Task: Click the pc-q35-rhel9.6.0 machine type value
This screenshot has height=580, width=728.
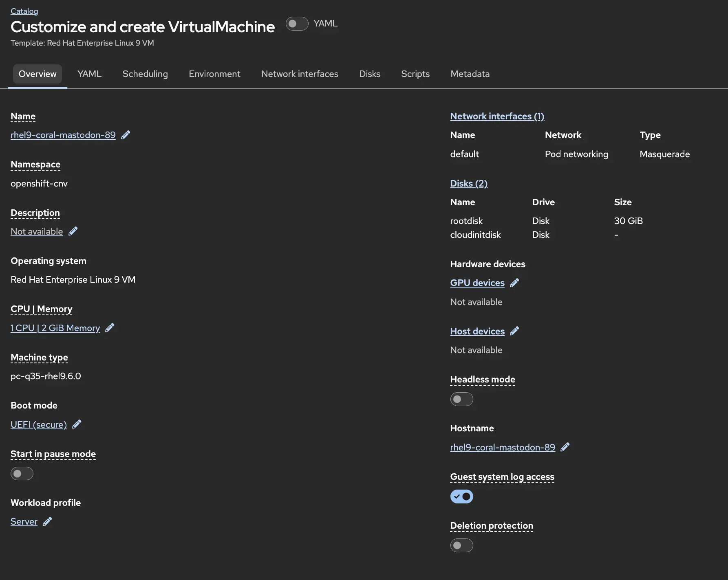Action: coord(46,376)
